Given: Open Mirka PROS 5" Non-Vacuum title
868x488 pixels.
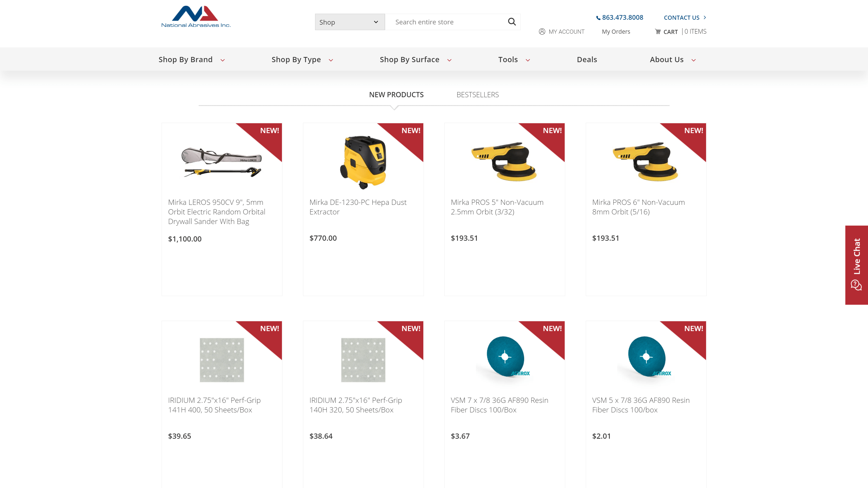Looking at the screenshot, I should 497,207.
